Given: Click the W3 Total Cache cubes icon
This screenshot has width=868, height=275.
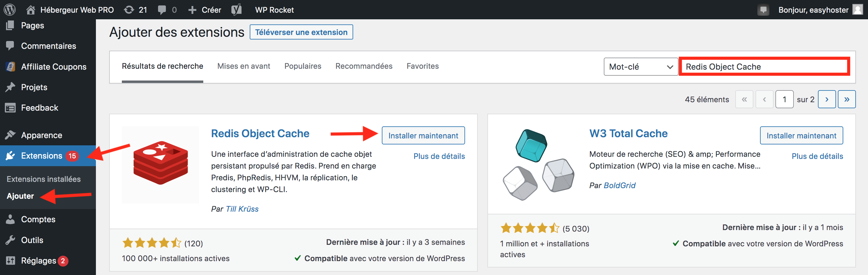Looking at the screenshot, I should (538, 165).
